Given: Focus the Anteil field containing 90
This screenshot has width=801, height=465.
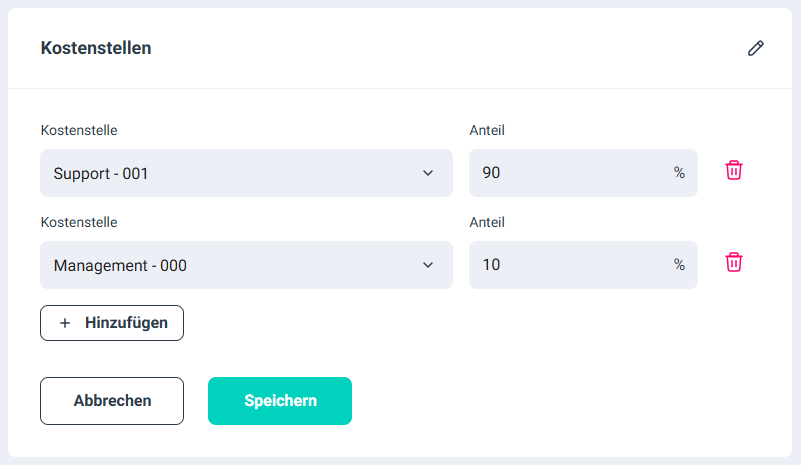Looking at the screenshot, I should (570, 173).
